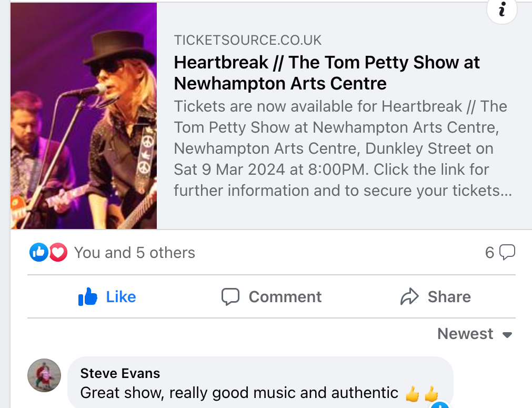
Task: Click Steve Evans' "Great show" comment text
Action: coord(239,393)
